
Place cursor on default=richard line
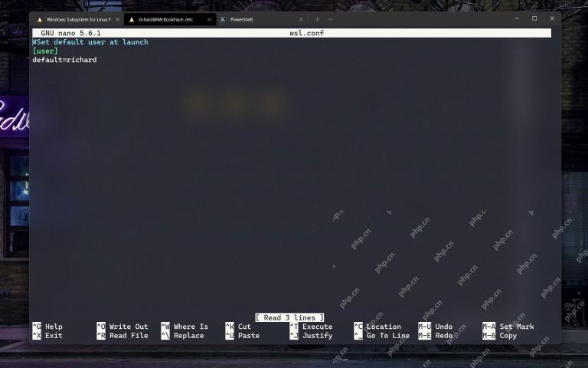pos(64,60)
